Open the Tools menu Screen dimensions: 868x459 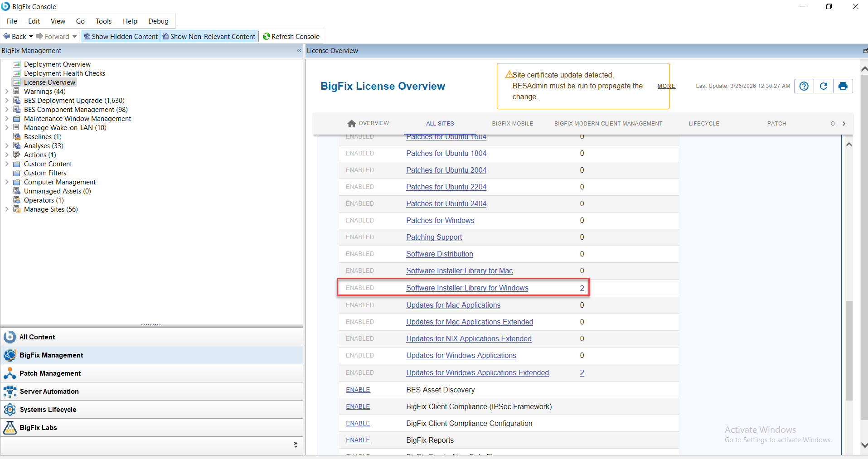click(103, 21)
